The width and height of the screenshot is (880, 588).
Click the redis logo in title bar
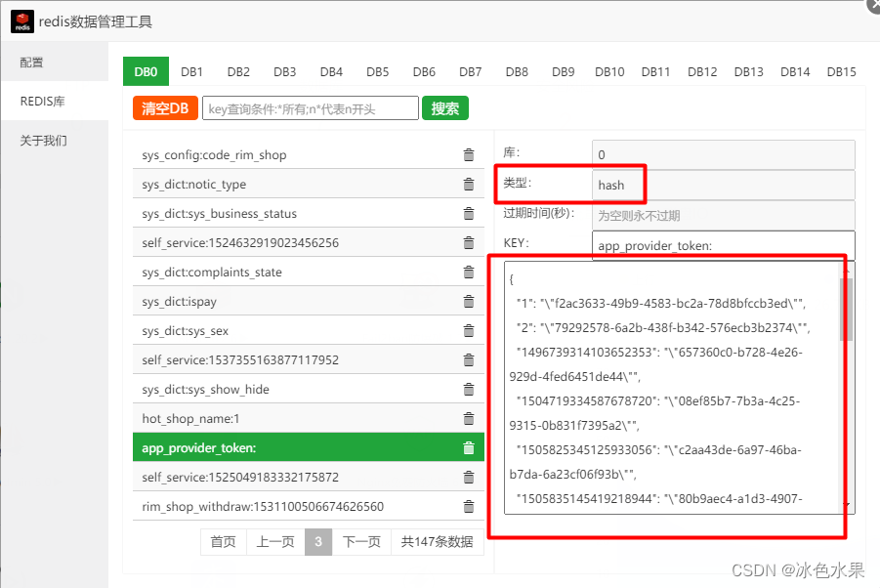22,21
